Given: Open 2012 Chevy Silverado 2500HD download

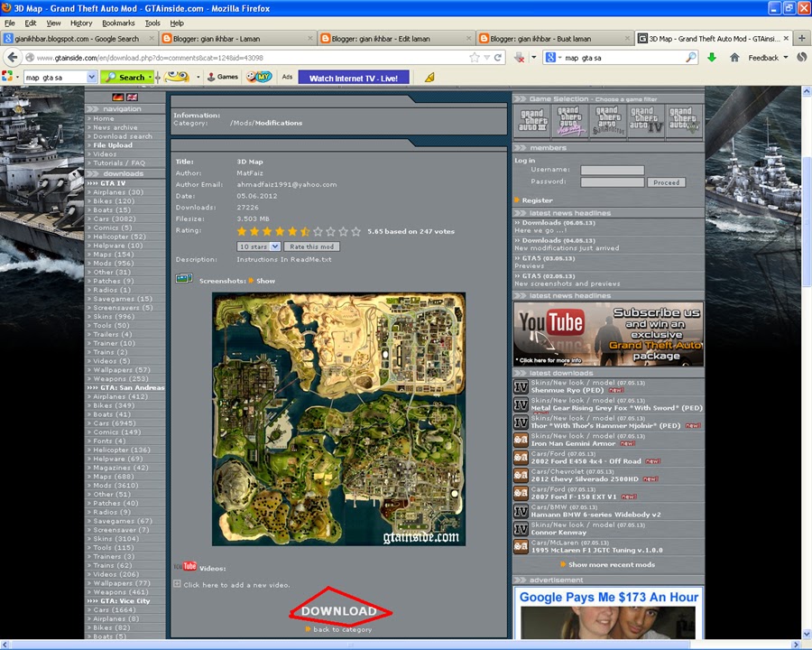Looking at the screenshot, I should (x=584, y=479).
